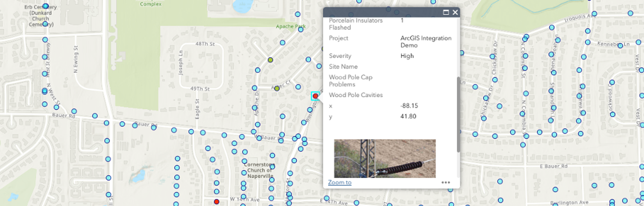Click the 48Th St map label
The height and width of the screenshot is (206, 644).
205,44
